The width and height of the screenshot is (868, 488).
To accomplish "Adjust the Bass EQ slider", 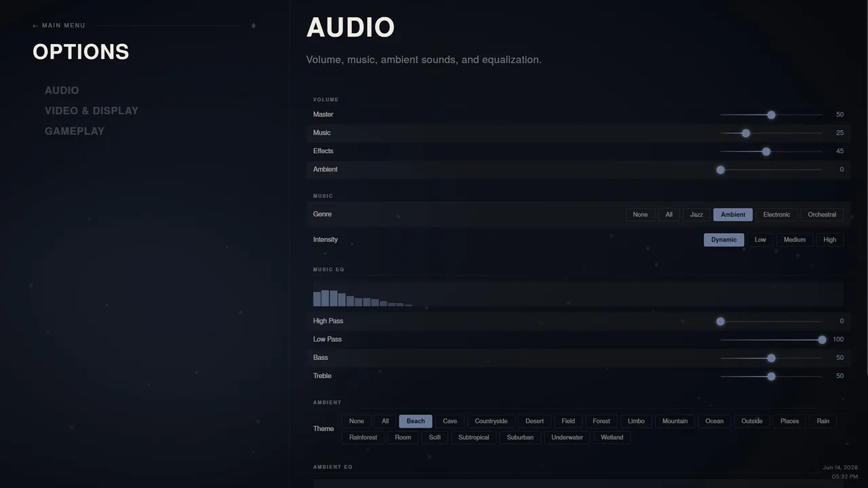I will (x=771, y=358).
